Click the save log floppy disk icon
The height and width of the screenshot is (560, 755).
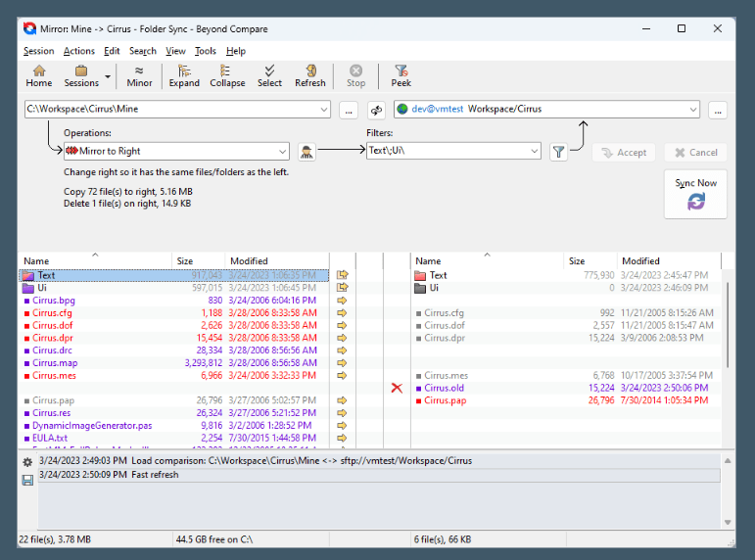click(27, 480)
